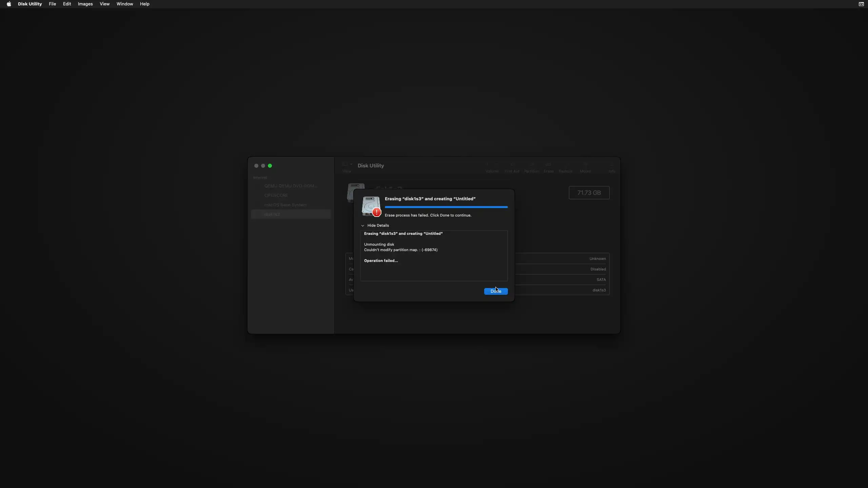Open the Images menu

point(85,4)
